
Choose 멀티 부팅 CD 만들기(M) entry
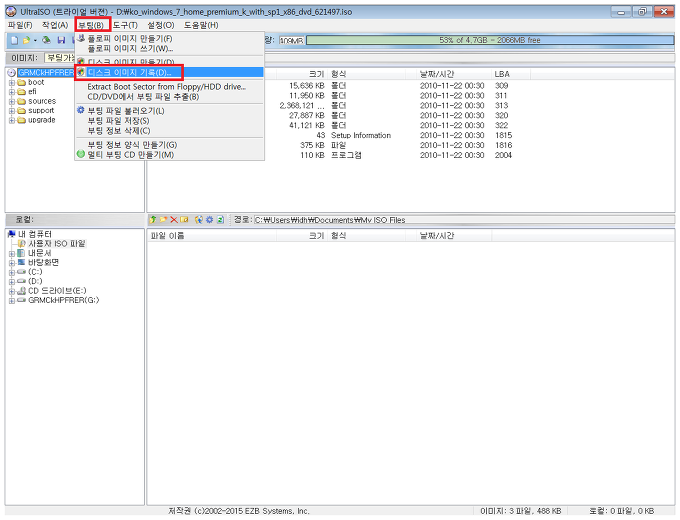[169, 155]
